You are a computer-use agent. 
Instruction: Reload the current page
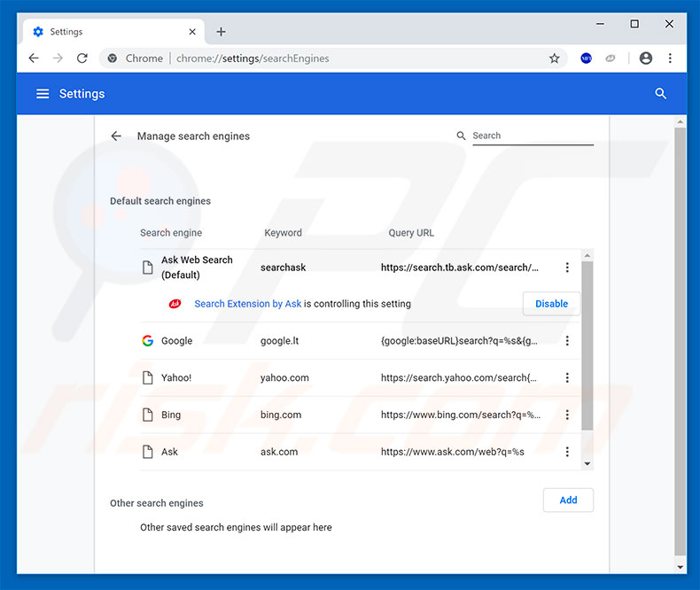tap(82, 58)
